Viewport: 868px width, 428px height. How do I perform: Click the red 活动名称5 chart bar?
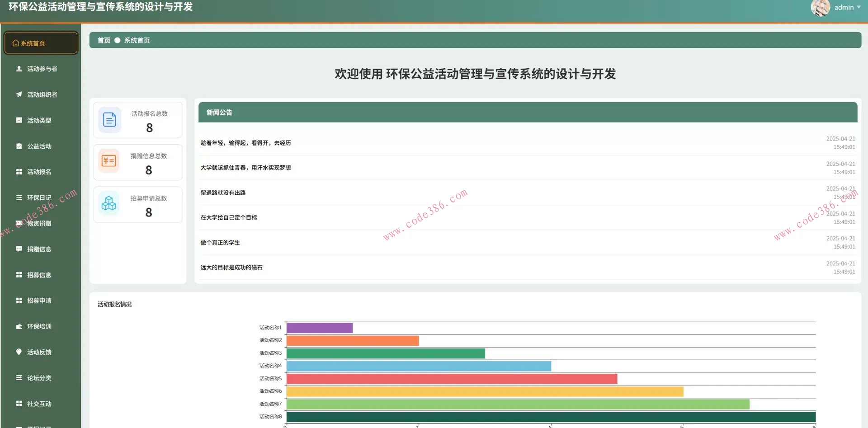click(452, 379)
